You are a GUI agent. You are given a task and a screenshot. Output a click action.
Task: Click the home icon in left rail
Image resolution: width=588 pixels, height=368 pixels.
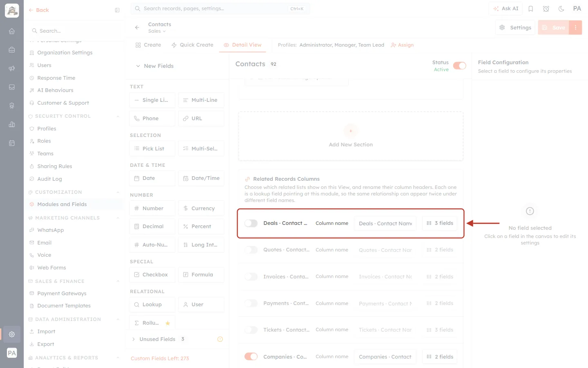(x=12, y=31)
